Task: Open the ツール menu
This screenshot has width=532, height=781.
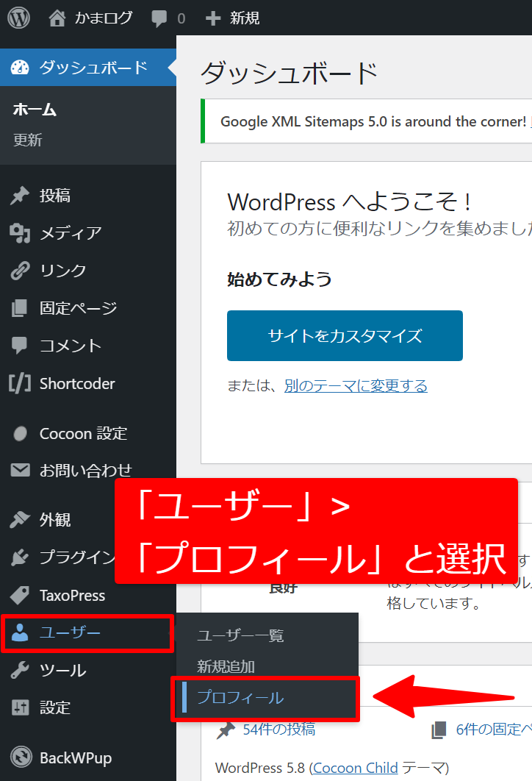Action: click(x=88, y=670)
